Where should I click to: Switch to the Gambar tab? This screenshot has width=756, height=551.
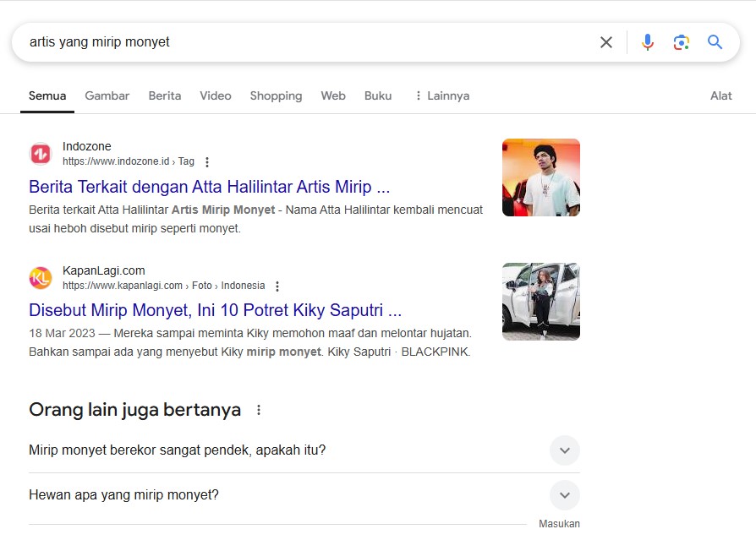click(x=107, y=95)
